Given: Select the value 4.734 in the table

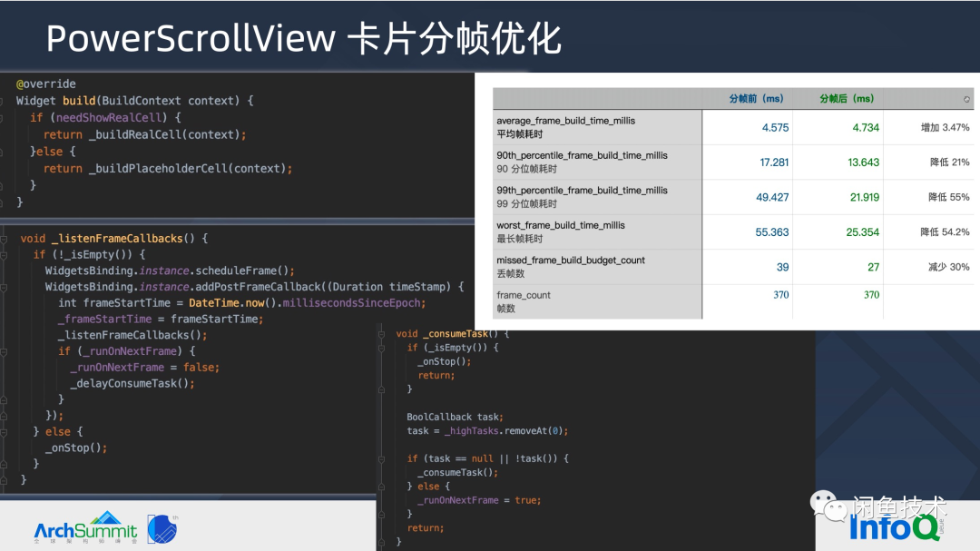Looking at the screenshot, I should [x=866, y=128].
